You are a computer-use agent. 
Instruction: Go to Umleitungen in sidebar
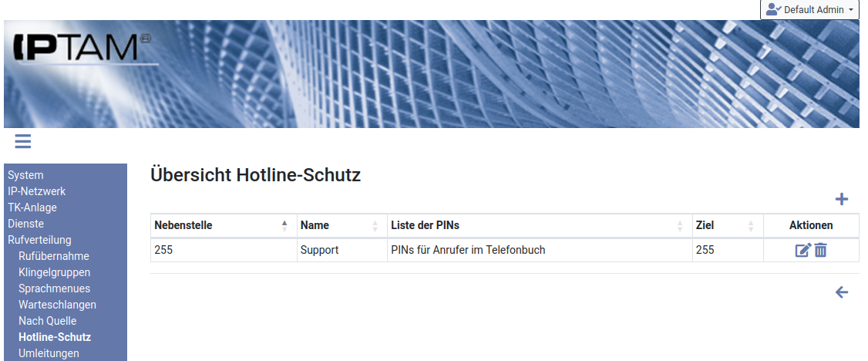tap(49, 353)
